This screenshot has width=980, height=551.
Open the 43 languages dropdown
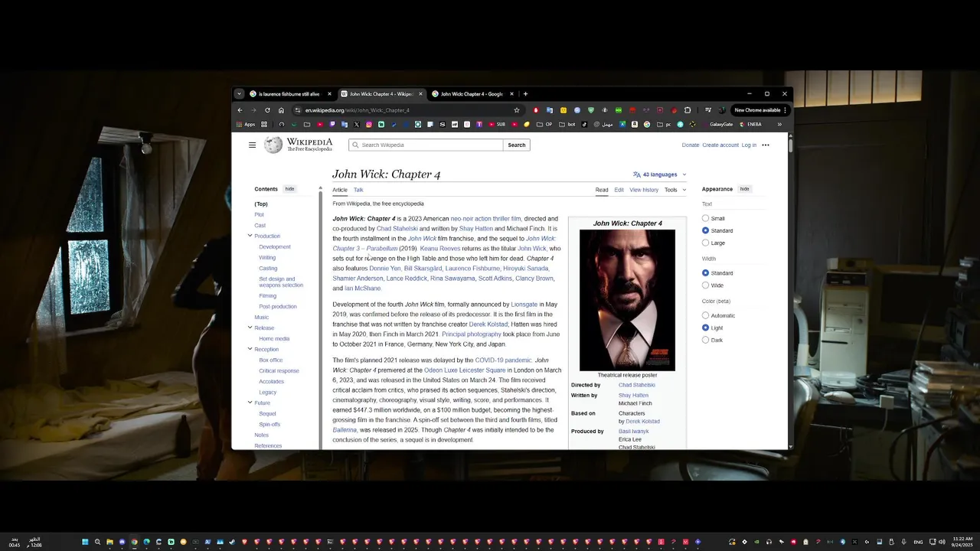coord(659,174)
